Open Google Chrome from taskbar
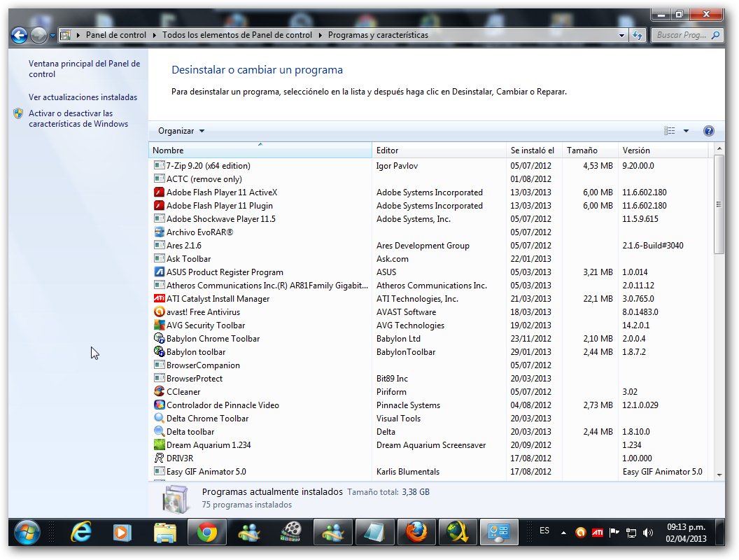This screenshot has height=560, width=739. pyautogui.click(x=207, y=533)
